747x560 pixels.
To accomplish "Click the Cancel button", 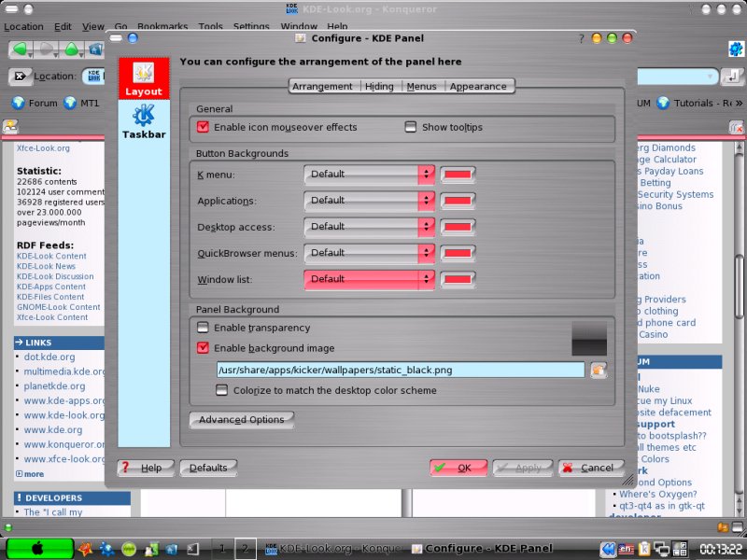I will coord(591,468).
